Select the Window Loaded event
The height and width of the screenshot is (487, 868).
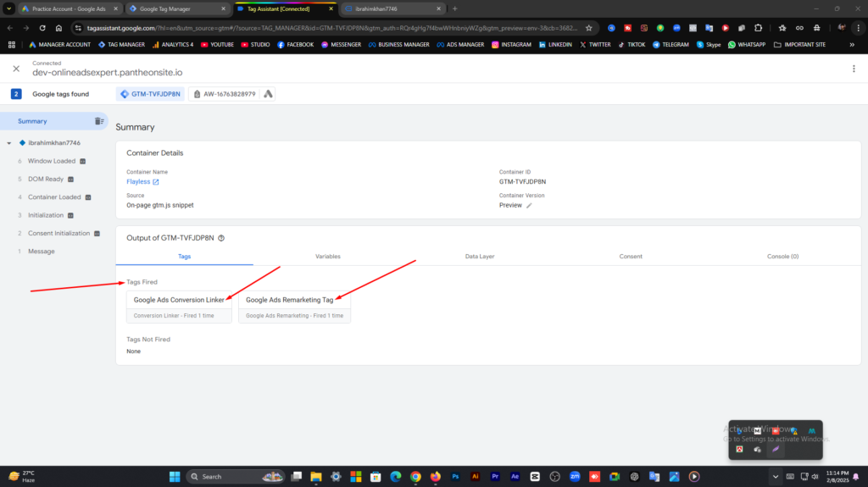click(52, 161)
